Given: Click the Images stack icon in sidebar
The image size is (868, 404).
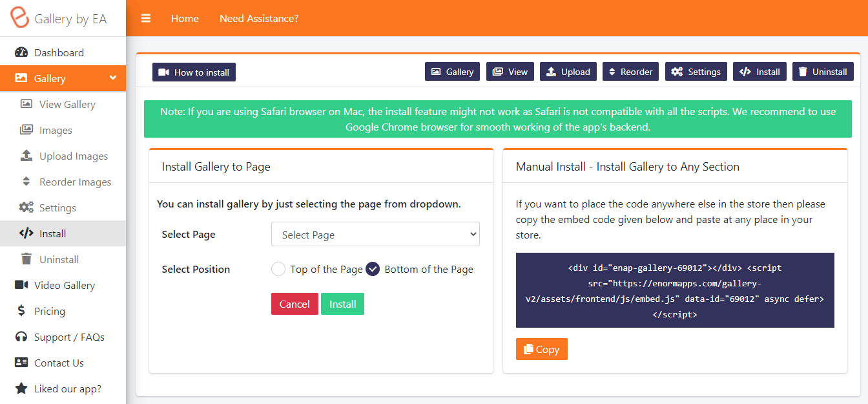Looking at the screenshot, I should tap(26, 130).
